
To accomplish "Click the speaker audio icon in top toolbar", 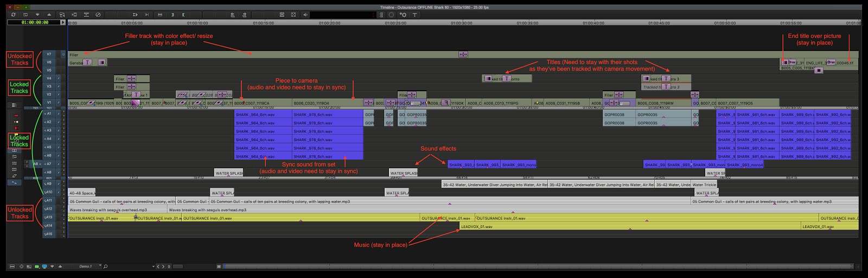I will (x=305, y=15).
